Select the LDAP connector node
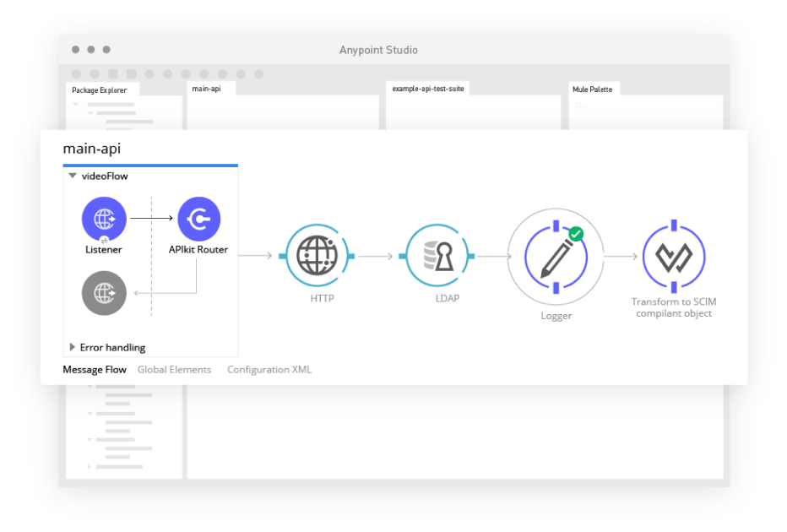Screen dimensions: 787x532 (x=437, y=256)
